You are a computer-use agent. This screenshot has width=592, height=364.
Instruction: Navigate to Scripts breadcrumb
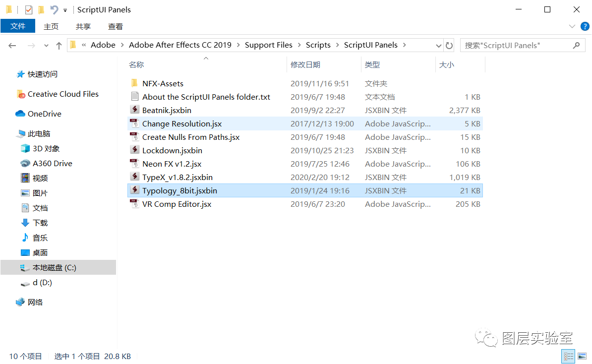point(318,45)
